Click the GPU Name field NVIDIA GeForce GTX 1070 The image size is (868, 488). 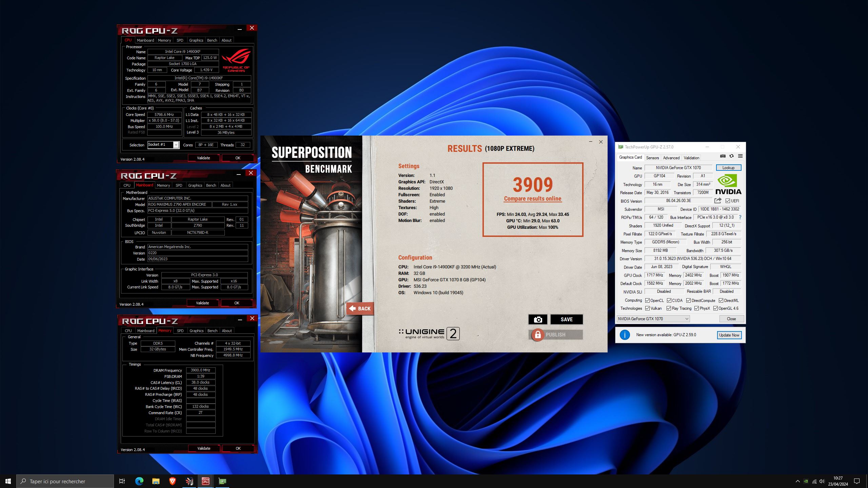678,168
